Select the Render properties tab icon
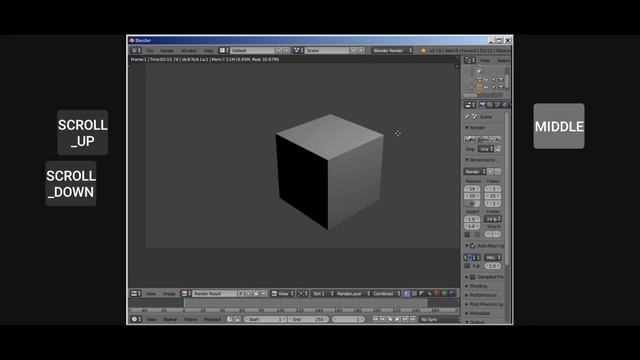 pos(482,105)
